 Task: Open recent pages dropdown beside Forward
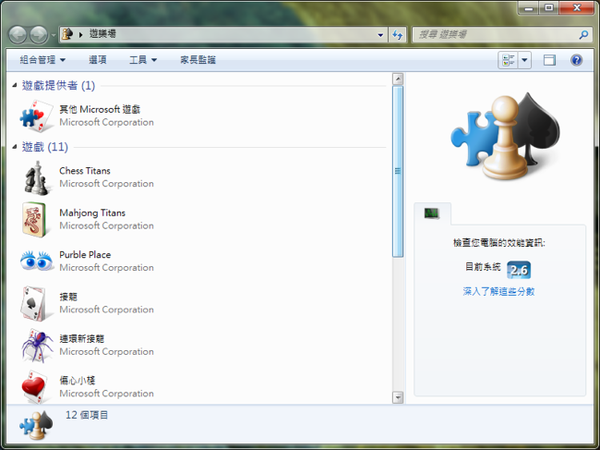[54, 35]
